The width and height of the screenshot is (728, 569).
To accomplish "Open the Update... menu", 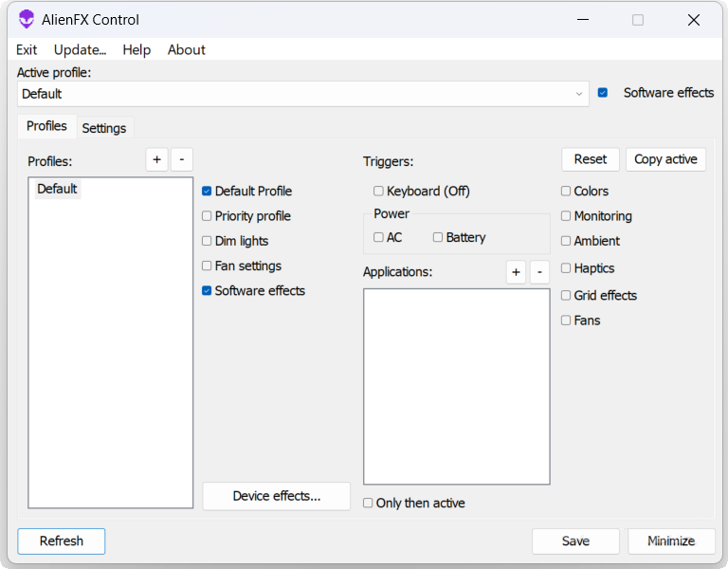I will coord(80,49).
